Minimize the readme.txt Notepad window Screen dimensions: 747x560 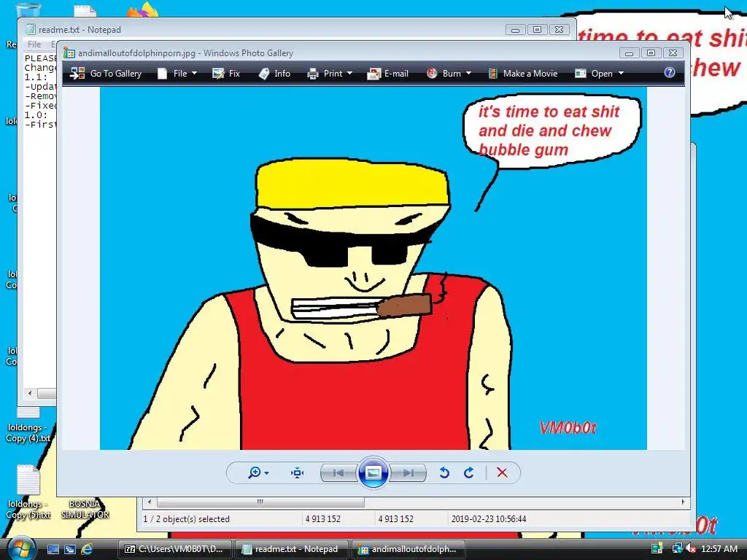515,29
